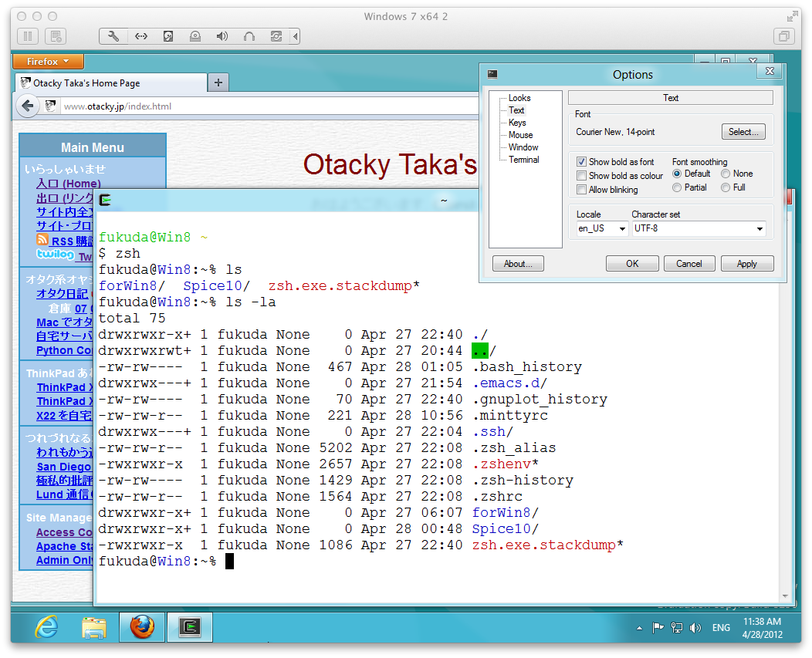Open Action Center flag in system tray
Viewport: 812px width, 658px height.
pyautogui.click(x=658, y=628)
